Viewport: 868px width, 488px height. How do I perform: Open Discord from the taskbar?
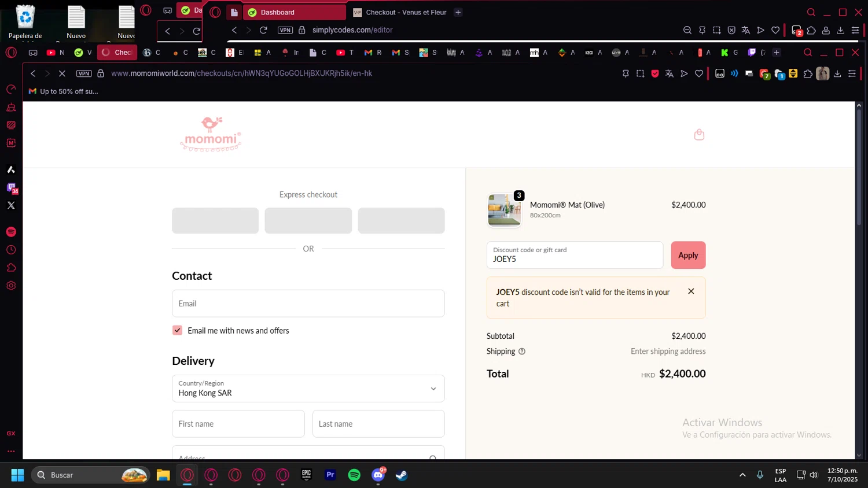pos(378,475)
